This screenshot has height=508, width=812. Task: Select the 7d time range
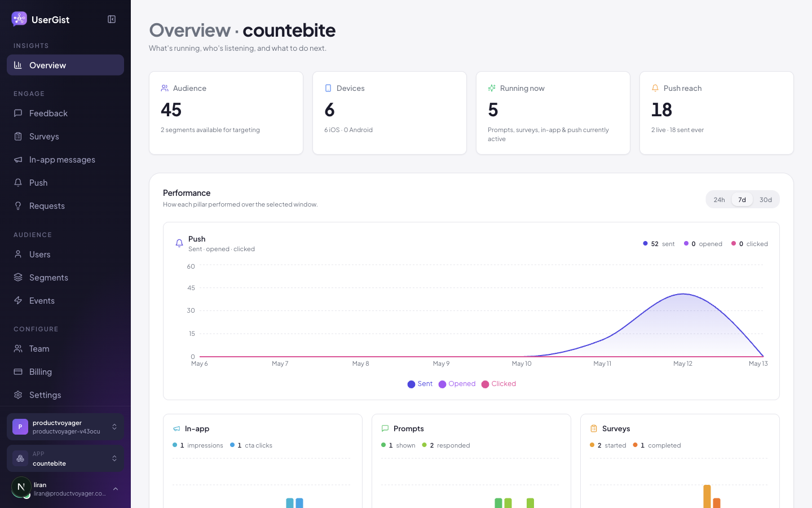742,199
